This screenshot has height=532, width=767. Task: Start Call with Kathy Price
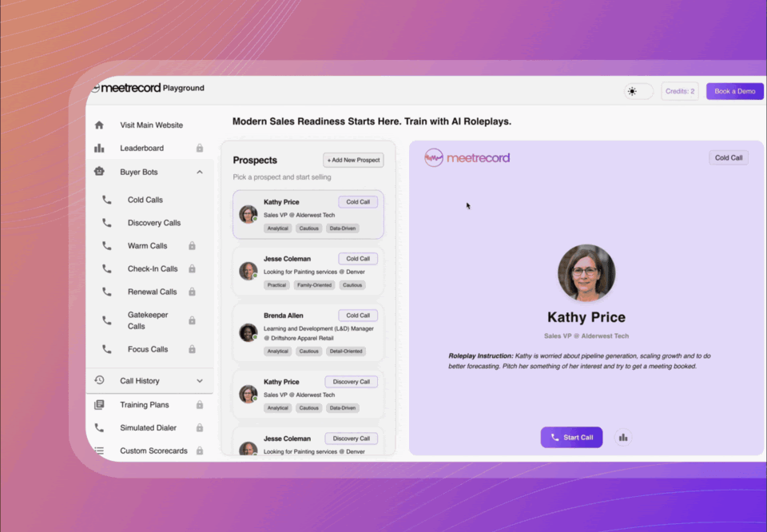point(571,437)
